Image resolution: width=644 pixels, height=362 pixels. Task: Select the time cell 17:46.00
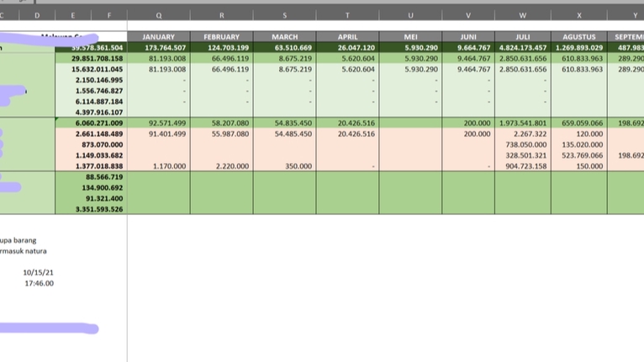coord(39,283)
